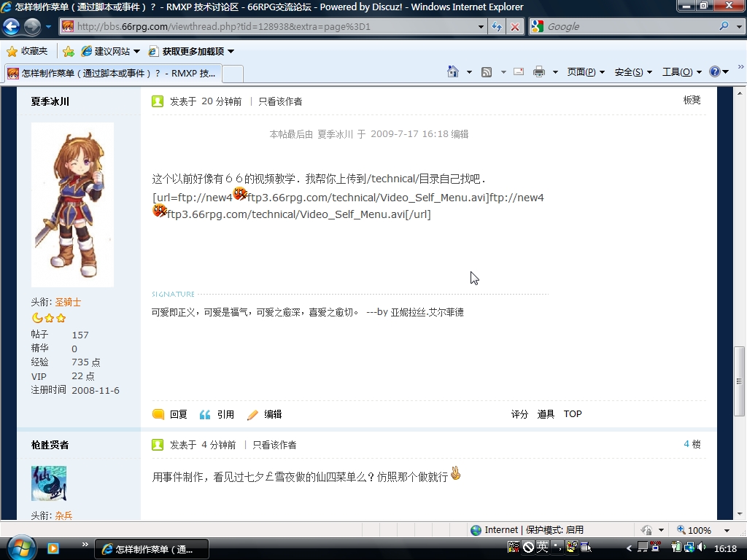Click 只看该作者 in 夏季冰川's post
The width and height of the screenshot is (747, 560).
(280, 101)
